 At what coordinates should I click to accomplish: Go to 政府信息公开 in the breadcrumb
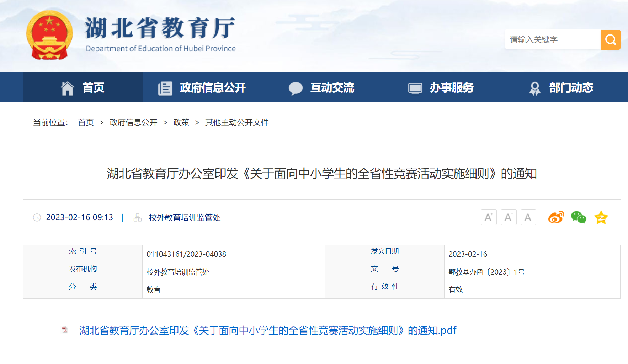pyautogui.click(x=133, y=123)
